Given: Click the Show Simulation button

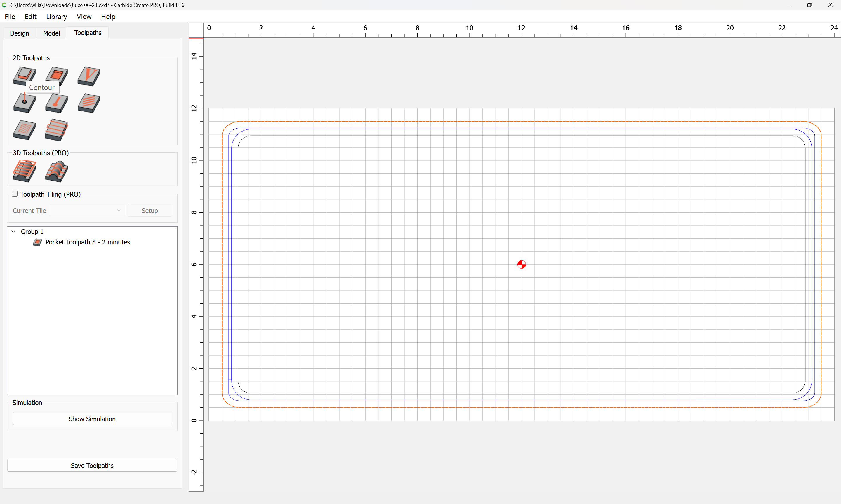Looking at the screenshot, I should pos(92,419).
